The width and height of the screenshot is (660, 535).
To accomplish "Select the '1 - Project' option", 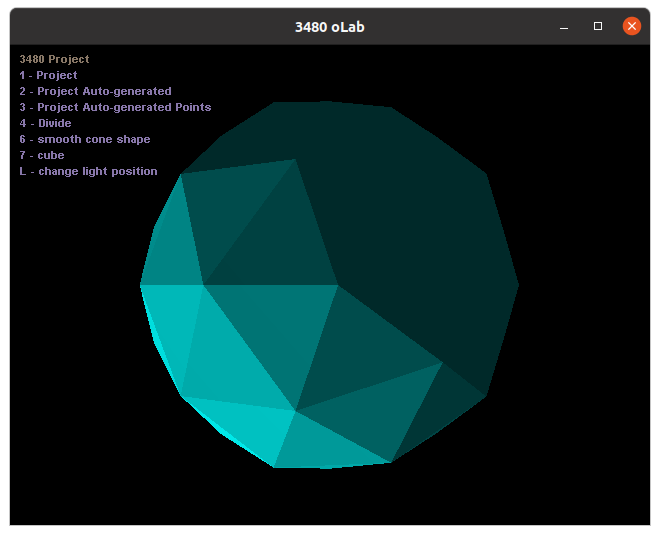I will (x=48, y=75).
